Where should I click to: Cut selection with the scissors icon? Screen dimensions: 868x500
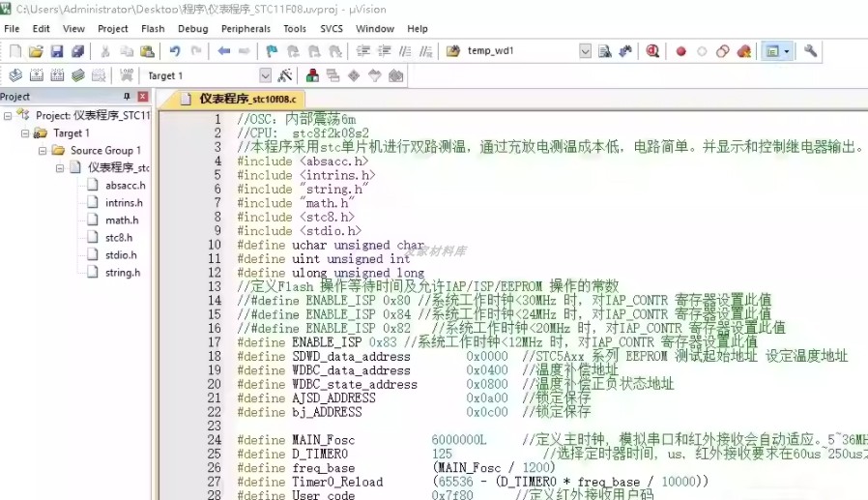[105, 51]
